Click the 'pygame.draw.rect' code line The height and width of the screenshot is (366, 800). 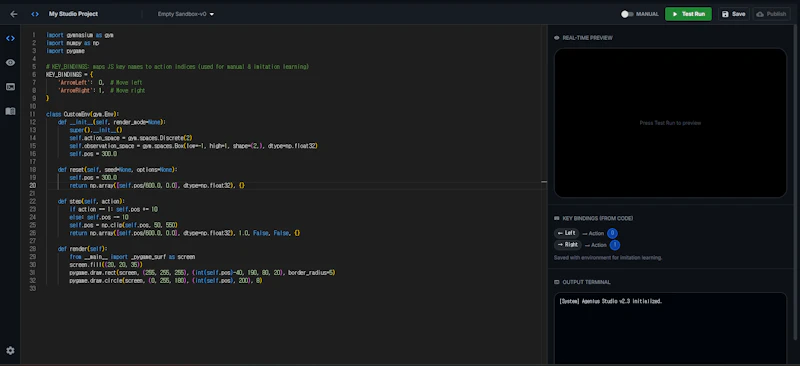point(202,273)
